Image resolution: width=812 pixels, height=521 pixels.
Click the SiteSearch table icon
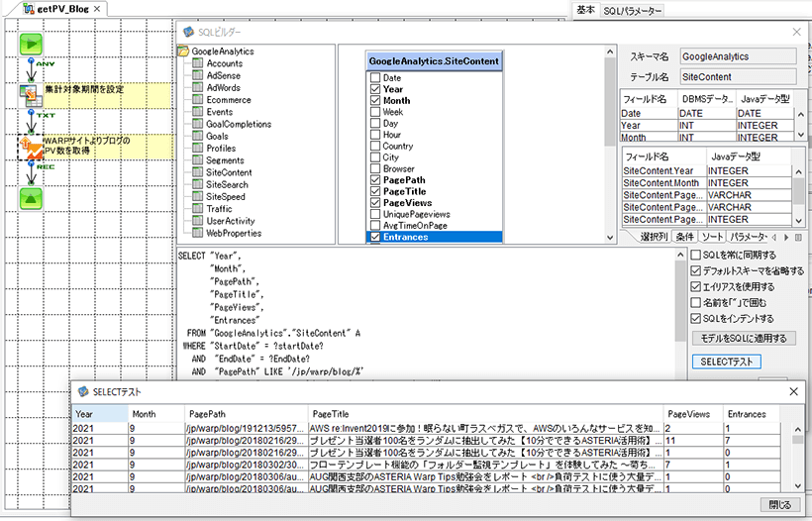(198, 184)
